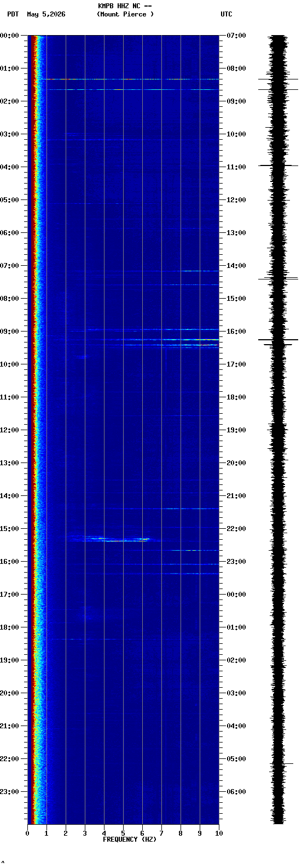Click the frequency axis '10' tick label
Viewport: 302px width, 868px height.
click(219, 833)
